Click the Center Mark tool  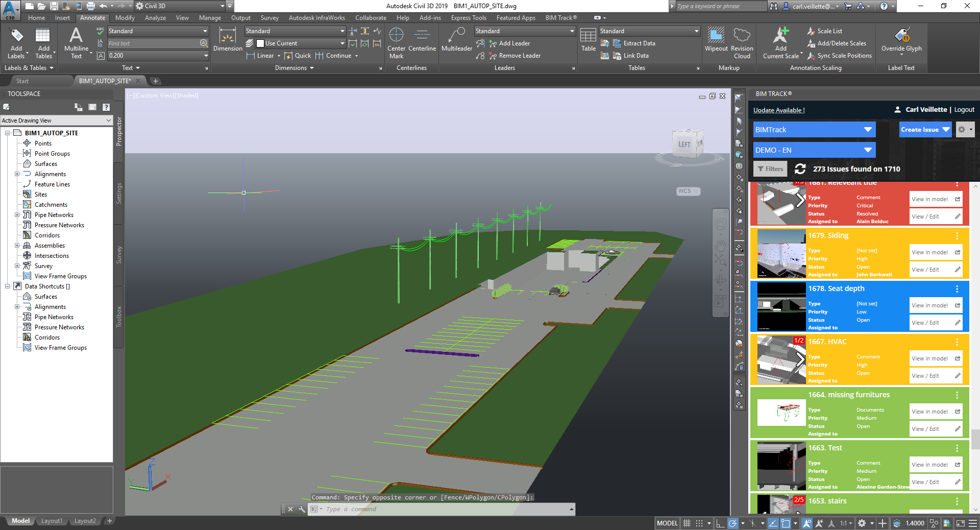[x=396, y=43]
